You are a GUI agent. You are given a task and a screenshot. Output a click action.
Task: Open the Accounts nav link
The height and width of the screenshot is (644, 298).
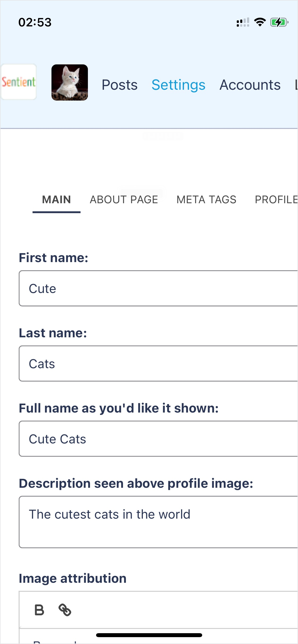click(x=250, y=85)
